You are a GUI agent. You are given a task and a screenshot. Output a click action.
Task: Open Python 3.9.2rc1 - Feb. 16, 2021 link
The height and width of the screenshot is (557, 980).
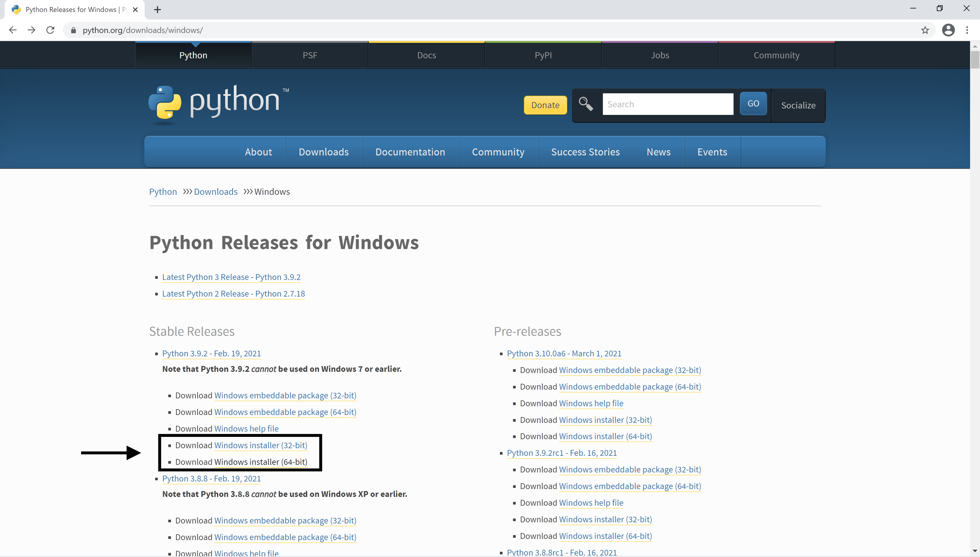click(562, 453)
